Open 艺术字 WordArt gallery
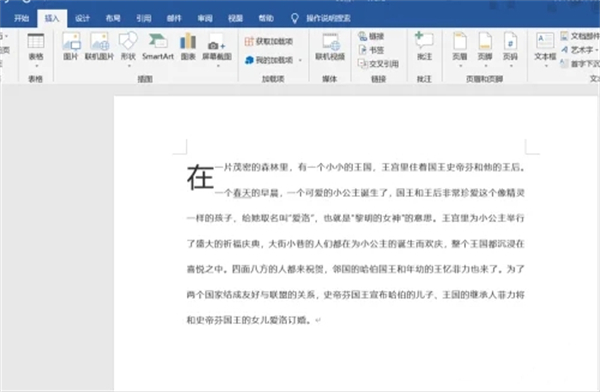Image resolution: width=600 pixels, height=392 pixels. (577, 50)
